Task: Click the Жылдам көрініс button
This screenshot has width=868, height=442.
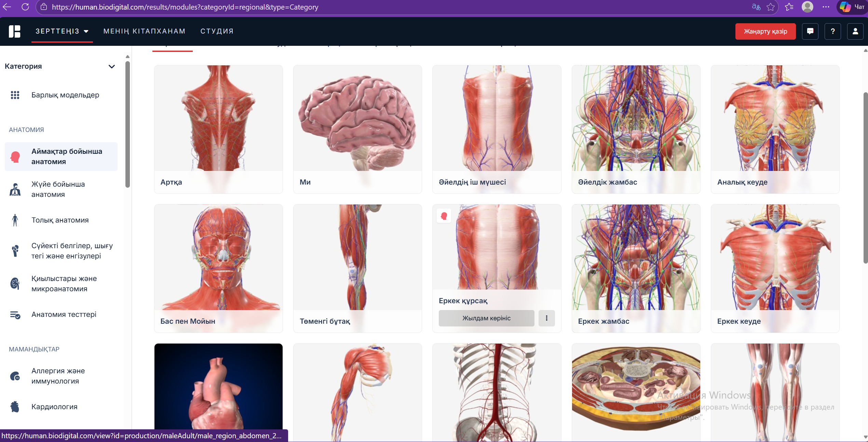Action: click(486, 318)
